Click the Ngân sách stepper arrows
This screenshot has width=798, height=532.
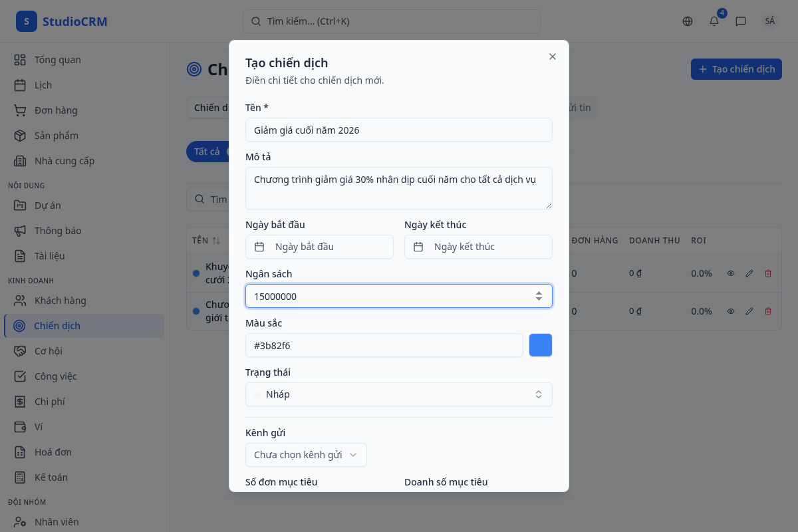click(539, 296)
